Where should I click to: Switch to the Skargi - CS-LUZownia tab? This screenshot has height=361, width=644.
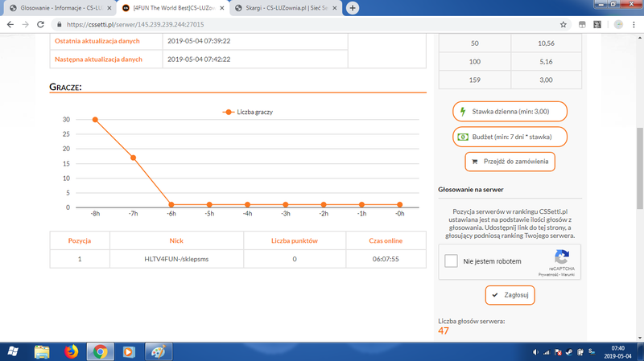tap(282, 8)
